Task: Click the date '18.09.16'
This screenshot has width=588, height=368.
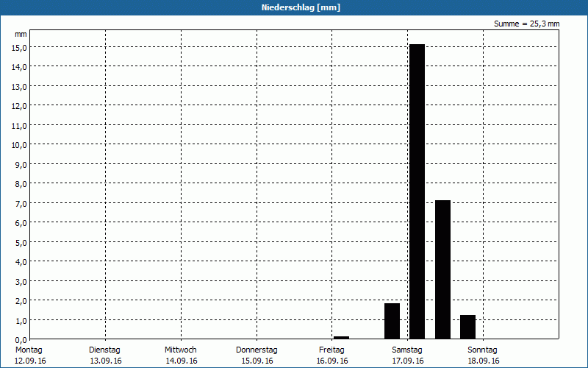Action: (x=484, y=361)
